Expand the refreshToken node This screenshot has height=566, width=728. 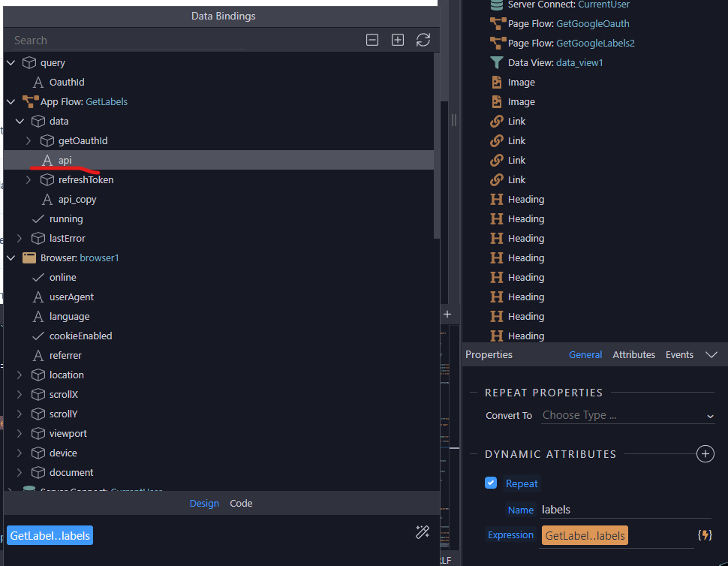(29, 180)
